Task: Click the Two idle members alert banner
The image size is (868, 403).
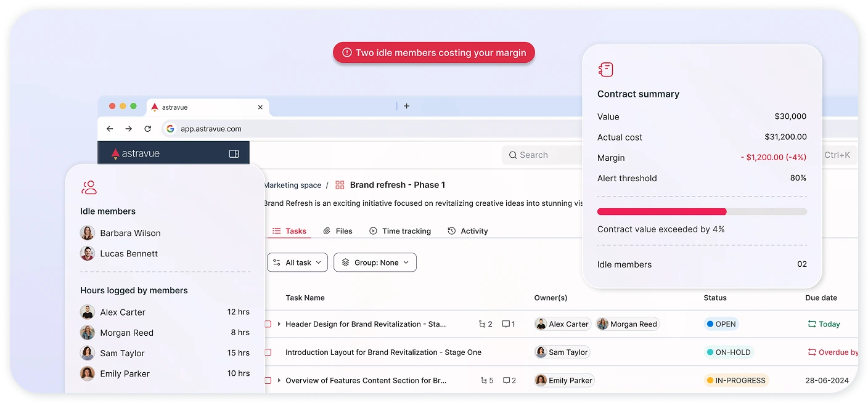Action: 434,52
